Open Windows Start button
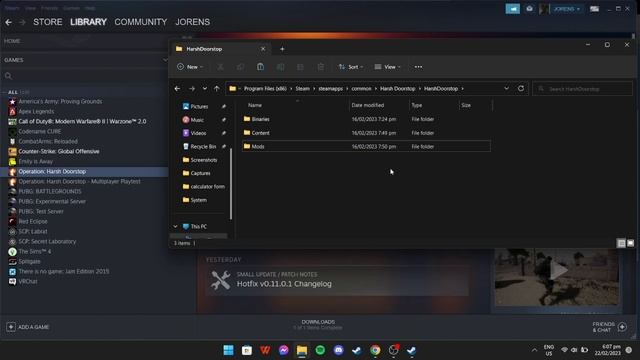Screen dimensions: 640x360 tap(229, 350)
